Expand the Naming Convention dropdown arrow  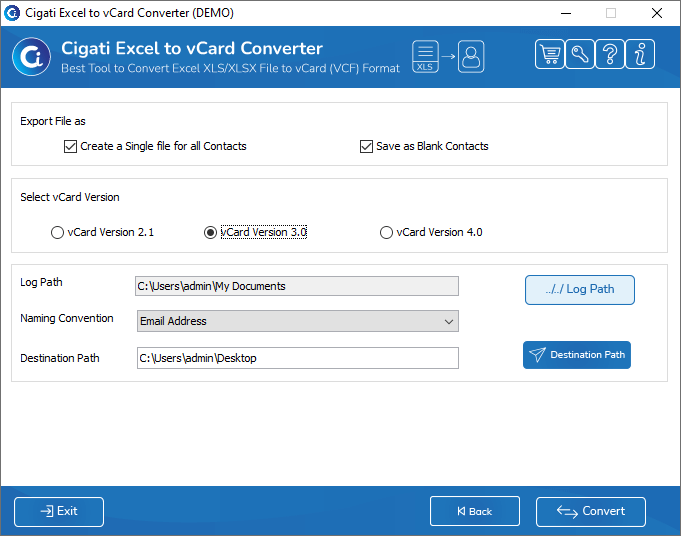449,321
